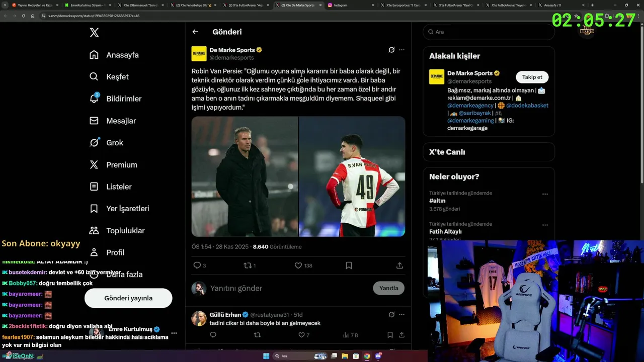
Task: Open S. Van Persie number 49 photo
Action: click(352, 176)
